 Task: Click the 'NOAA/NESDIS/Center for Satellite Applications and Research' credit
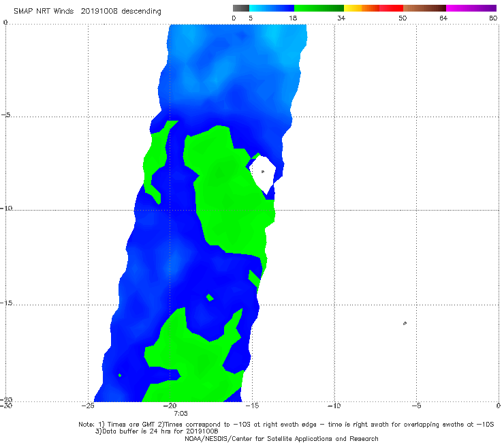click(x=281, y=439)
